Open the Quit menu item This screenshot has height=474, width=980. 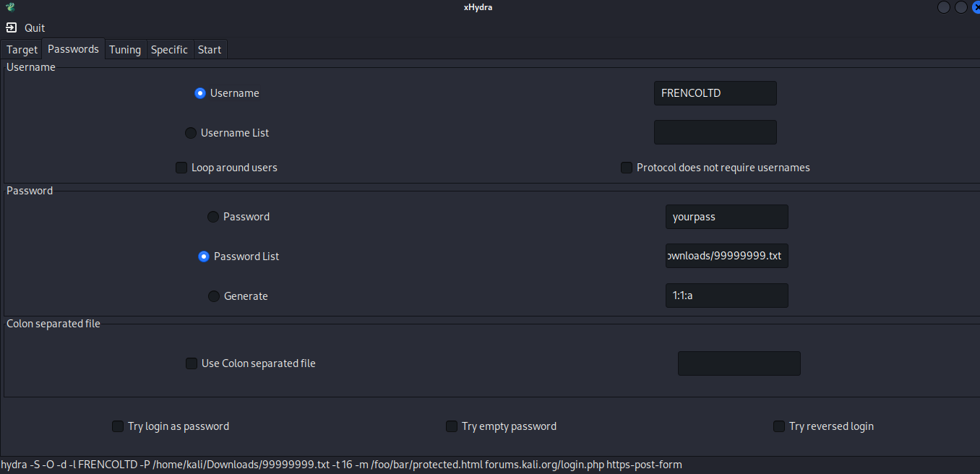tap(35, 28)
